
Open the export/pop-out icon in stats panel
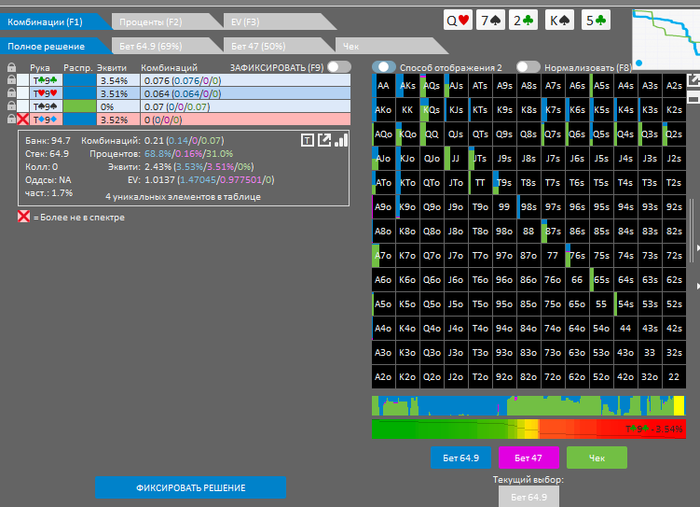pos(324,141)
